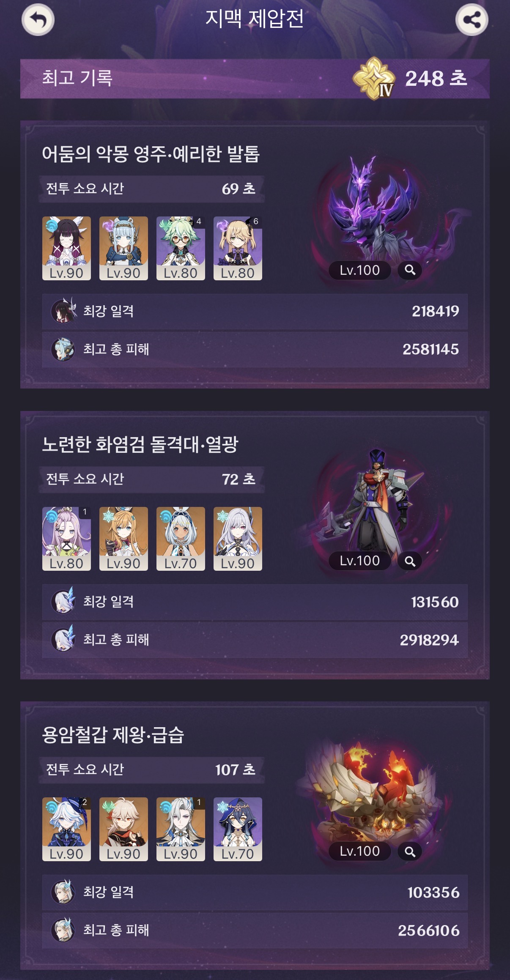Screen dimensions: 510x980
Task: Select the difficulty IV golden badge
Action: point(374,79)
